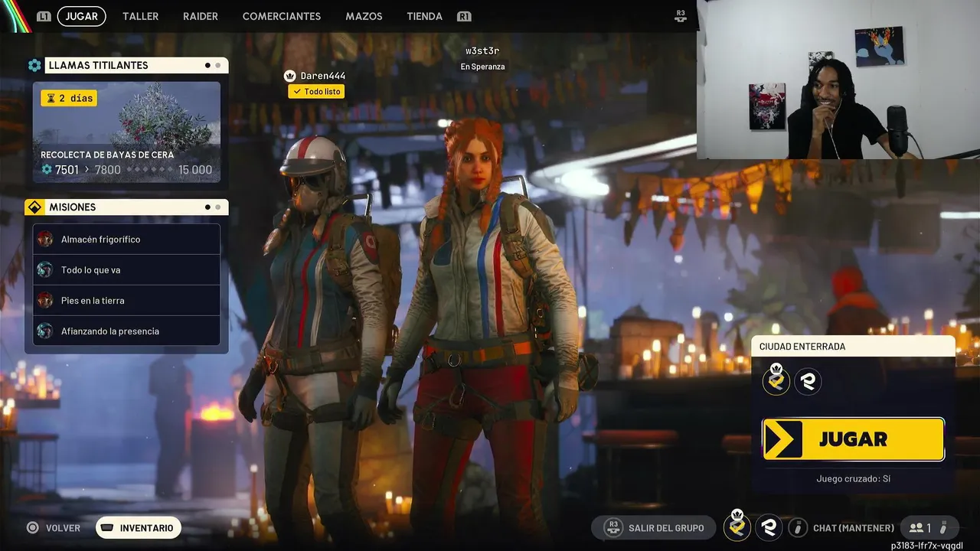Click the 2 días timer badge
This screenshot has width=980, height=551.
click(x=69, y=98)
